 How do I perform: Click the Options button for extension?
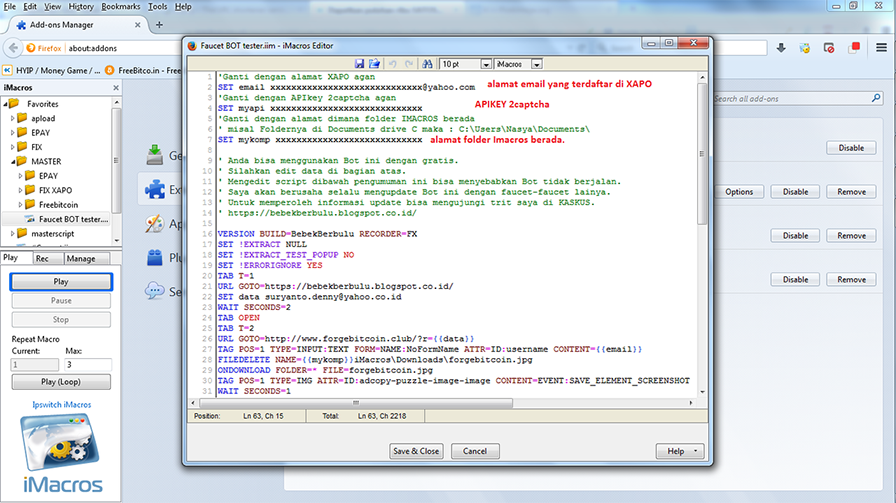pyautogui.click(x=739, y=192)
